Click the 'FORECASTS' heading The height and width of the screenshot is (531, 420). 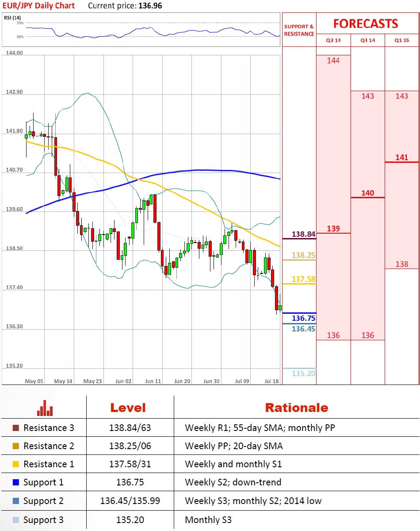tap(366, 23)
